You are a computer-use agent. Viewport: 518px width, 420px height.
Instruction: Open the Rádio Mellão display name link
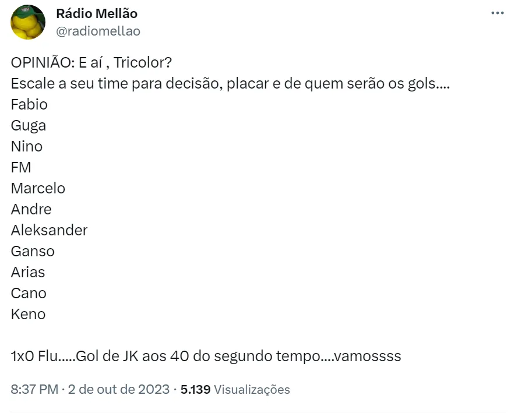point(97,13)
